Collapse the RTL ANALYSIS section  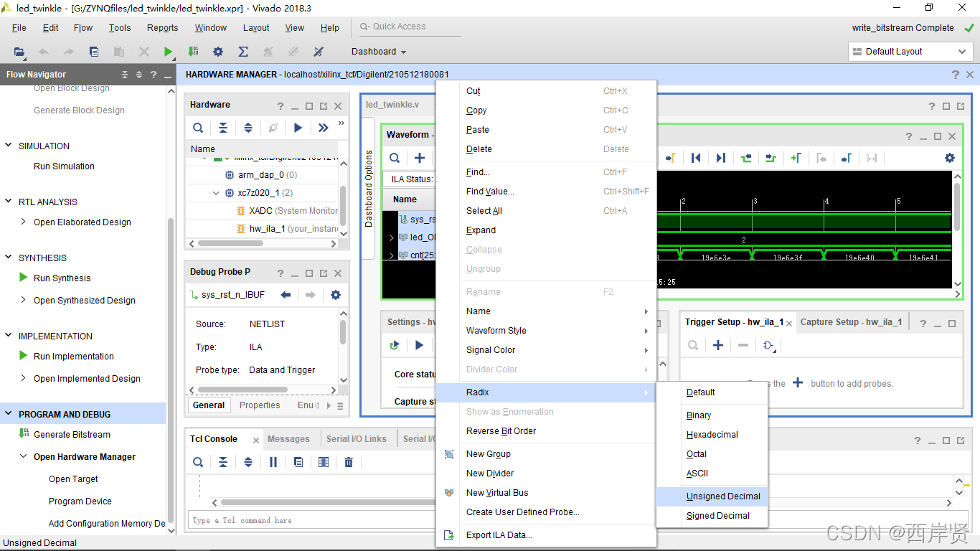(x=9, y=202)
